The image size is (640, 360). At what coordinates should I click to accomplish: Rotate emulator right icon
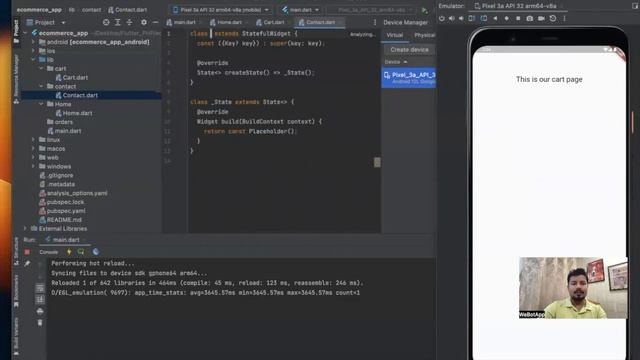(x=484, y=18)
